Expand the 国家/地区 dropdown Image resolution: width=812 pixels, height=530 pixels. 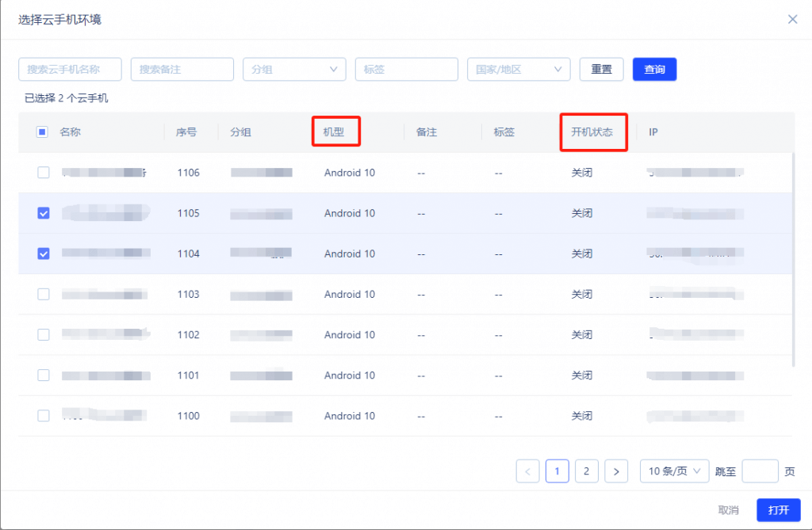(x=519, y=69)
